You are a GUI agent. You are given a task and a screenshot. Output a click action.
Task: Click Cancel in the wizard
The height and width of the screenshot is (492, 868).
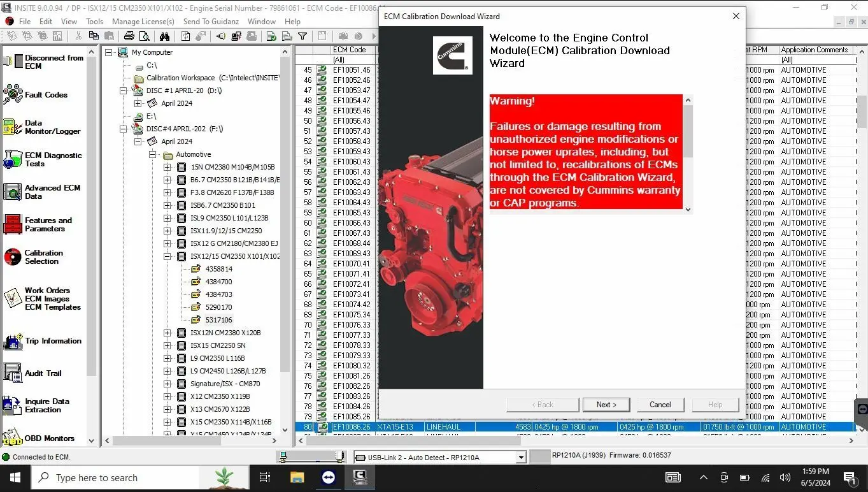pos(660,405)
